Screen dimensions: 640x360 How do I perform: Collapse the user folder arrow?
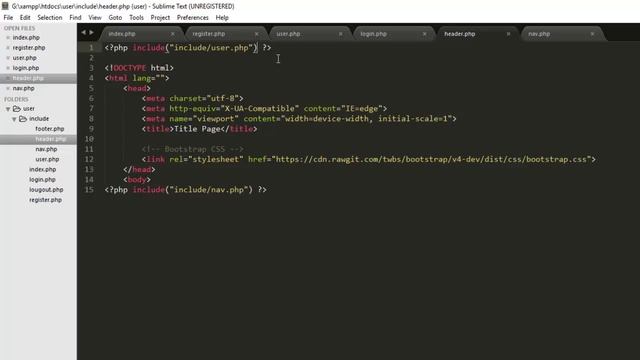coord(8,109)
